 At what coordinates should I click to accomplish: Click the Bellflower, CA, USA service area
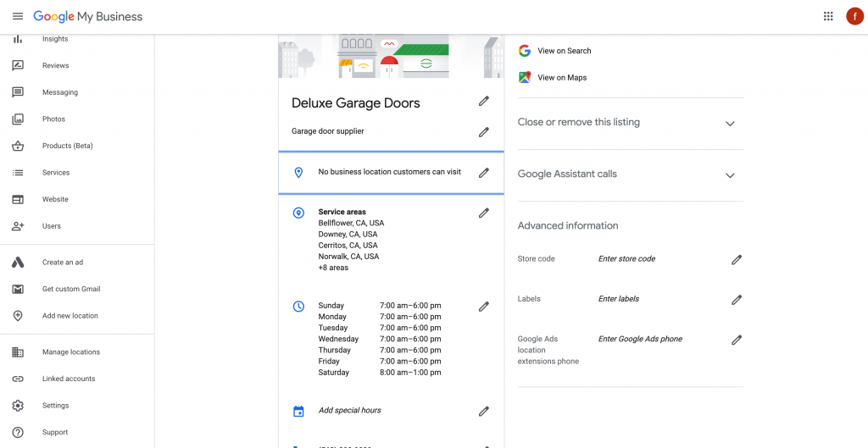(x=351, y=224)
